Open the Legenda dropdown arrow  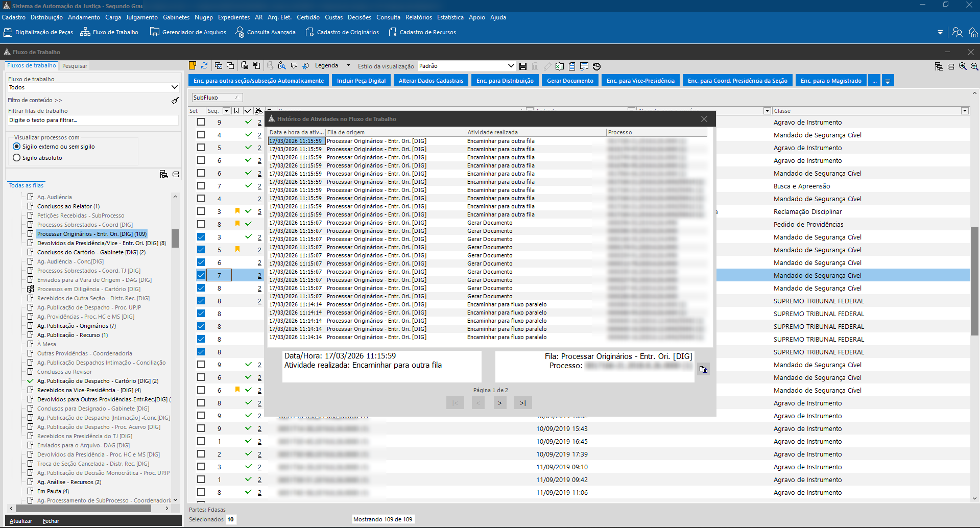click(x=348, y=66)
